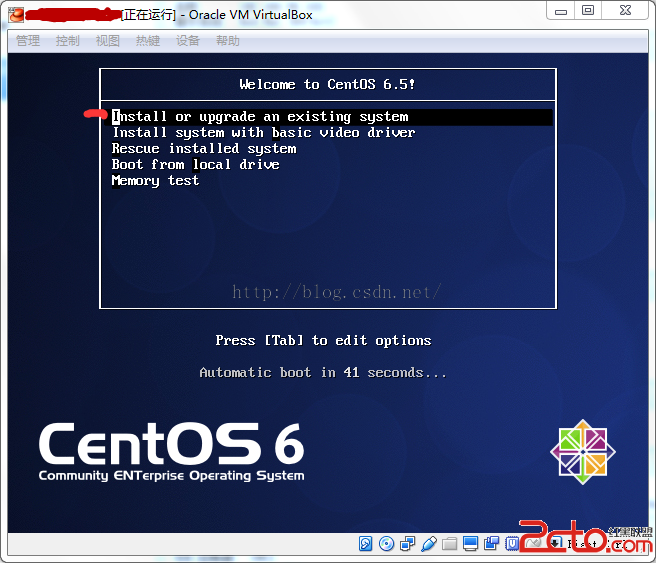Choose Rescue installed system entry
This screenshot has height=563, width=656.
(x=204, y=148)
